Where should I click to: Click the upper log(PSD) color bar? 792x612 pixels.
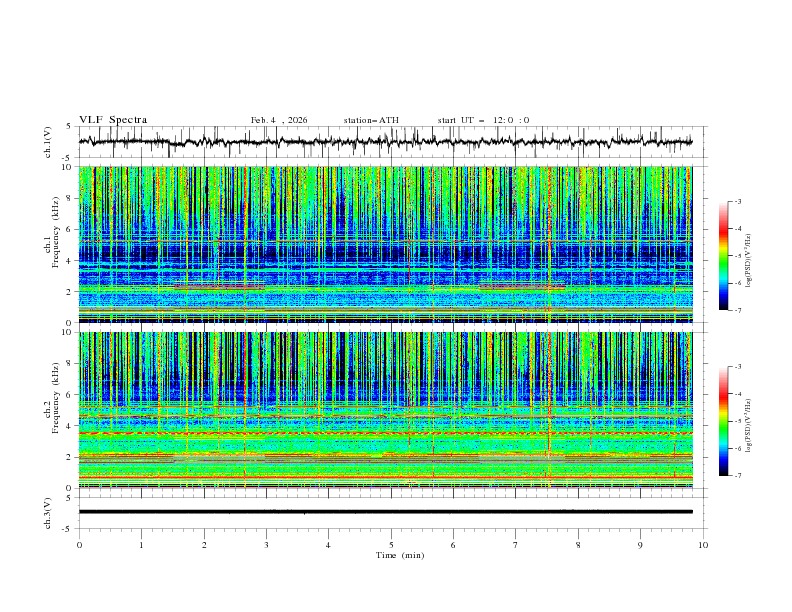723,255
